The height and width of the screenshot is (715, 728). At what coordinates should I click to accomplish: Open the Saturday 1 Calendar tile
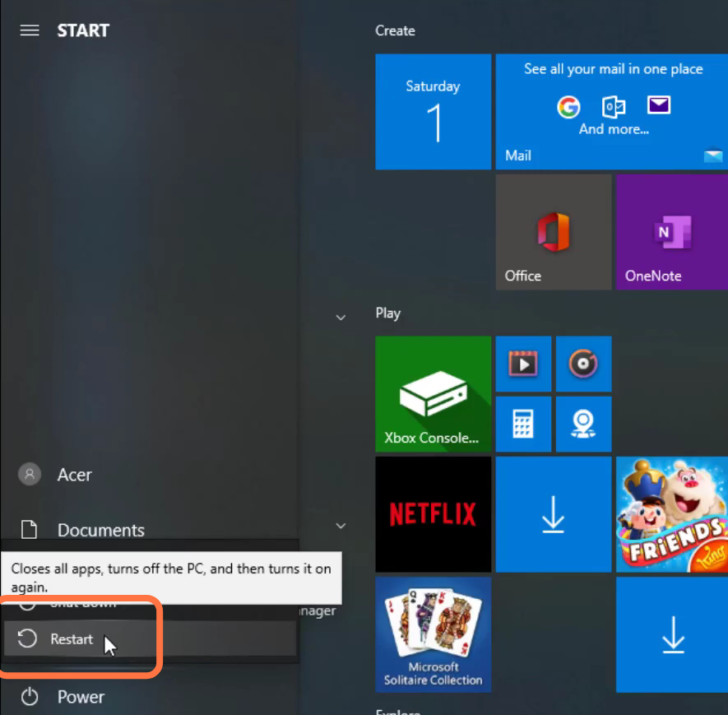coord(433,111)
